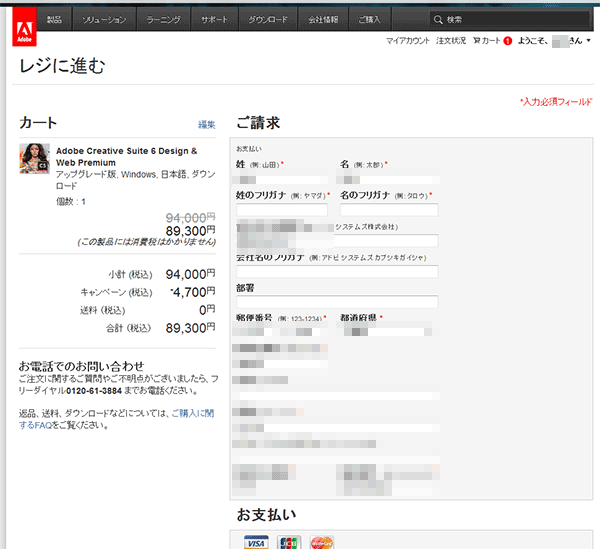Click the cart item count badge
The height and width of the screenshot is (549, 600).
508,41
